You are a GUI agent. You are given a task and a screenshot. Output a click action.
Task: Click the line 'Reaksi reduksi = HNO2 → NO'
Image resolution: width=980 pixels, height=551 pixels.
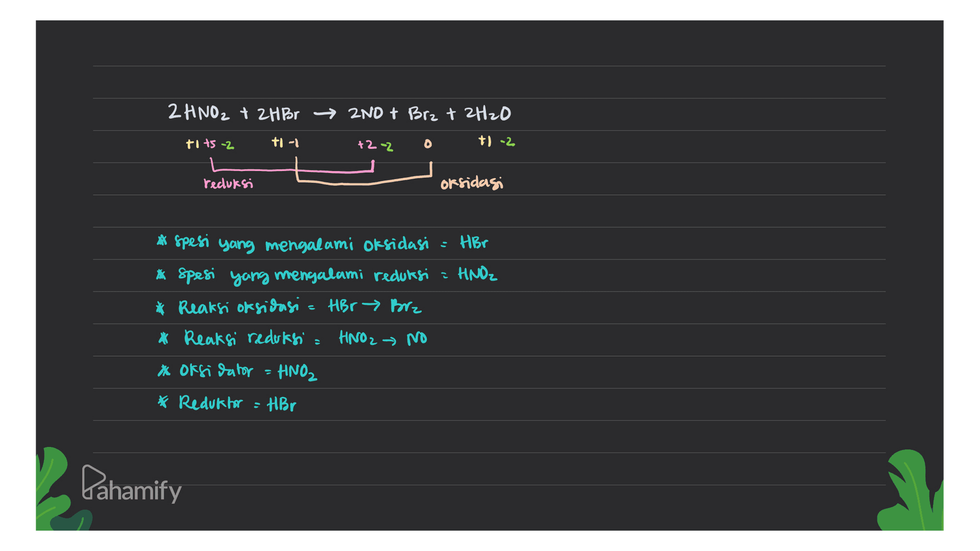tap(292, 338)
